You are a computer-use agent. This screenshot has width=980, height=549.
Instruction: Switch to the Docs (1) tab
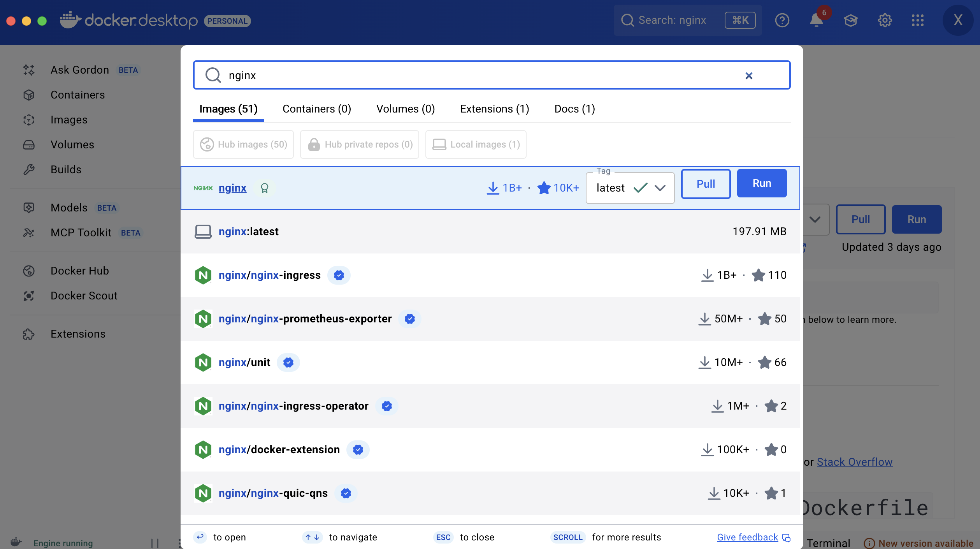pos(574,109)
